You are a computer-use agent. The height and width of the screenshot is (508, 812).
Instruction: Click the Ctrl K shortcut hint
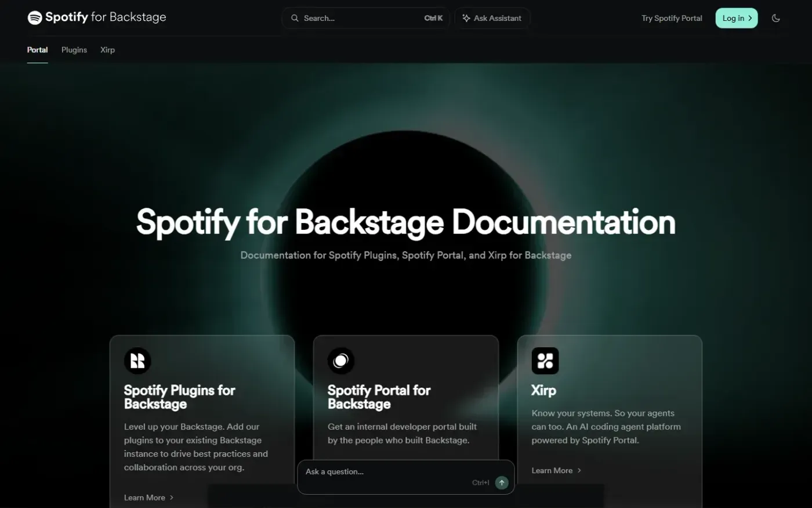click(433, 18)
